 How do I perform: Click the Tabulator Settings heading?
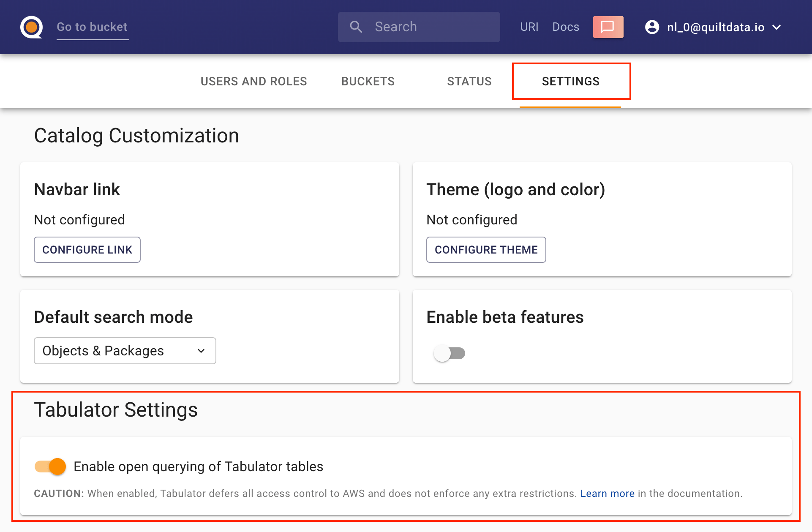tap(116, 410)
